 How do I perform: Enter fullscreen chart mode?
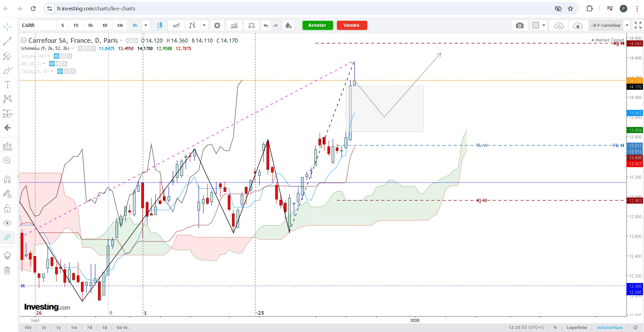click(x=638, y=25)
